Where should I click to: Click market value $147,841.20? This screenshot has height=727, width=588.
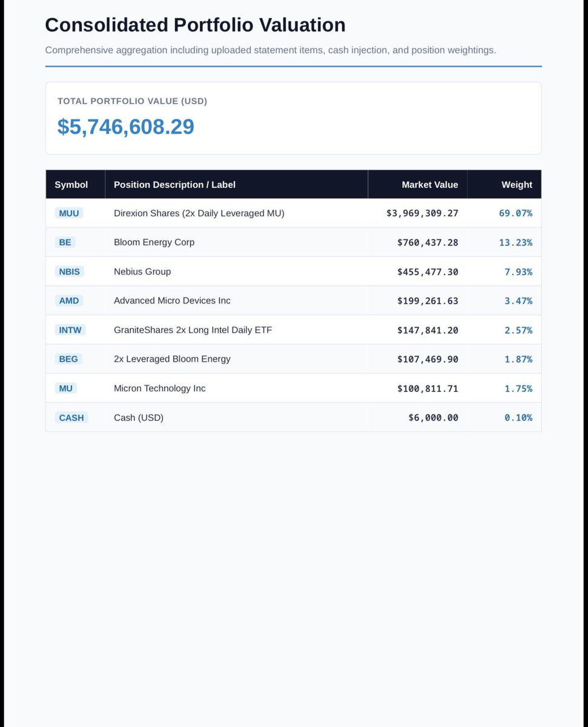coord(428,330)
